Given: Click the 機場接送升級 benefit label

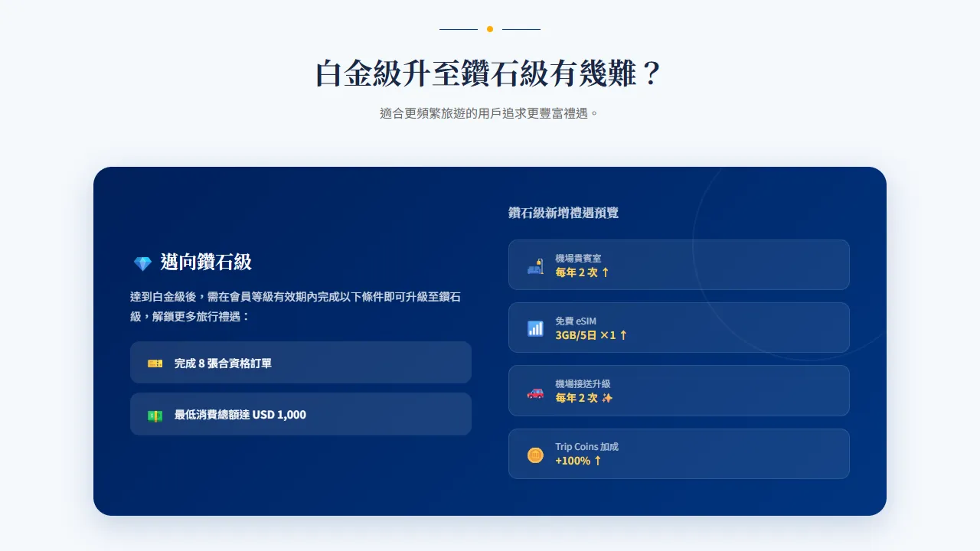Looking at the screenshot, I should coord(583,384).
